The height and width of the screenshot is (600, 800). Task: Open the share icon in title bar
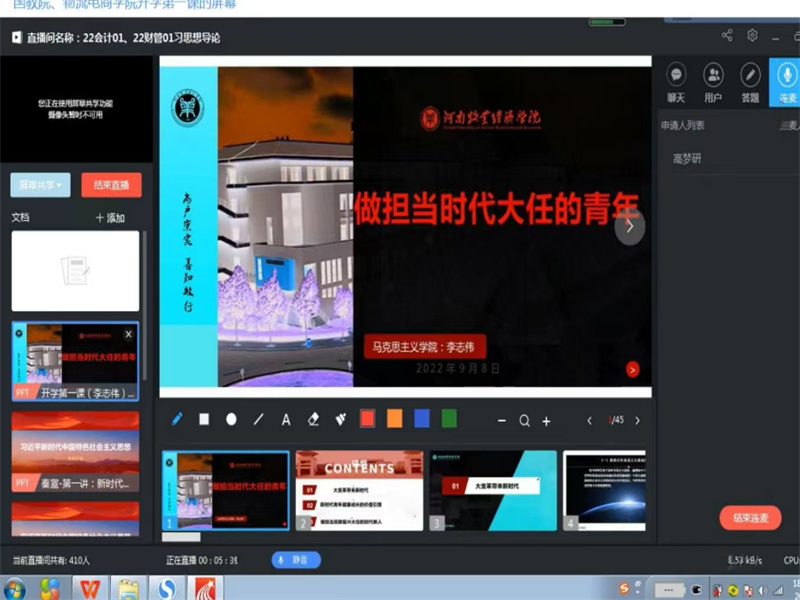[x=727, y=36]
